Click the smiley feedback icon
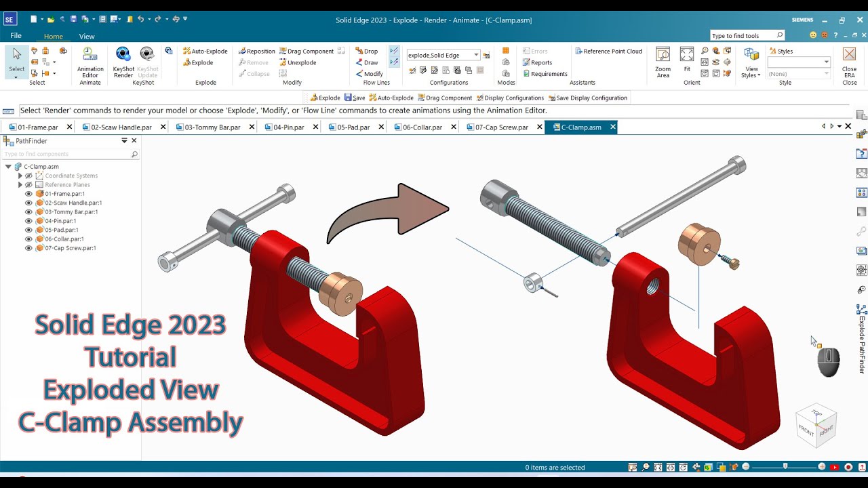Viewport: 868px width, 488px height. 813,35
